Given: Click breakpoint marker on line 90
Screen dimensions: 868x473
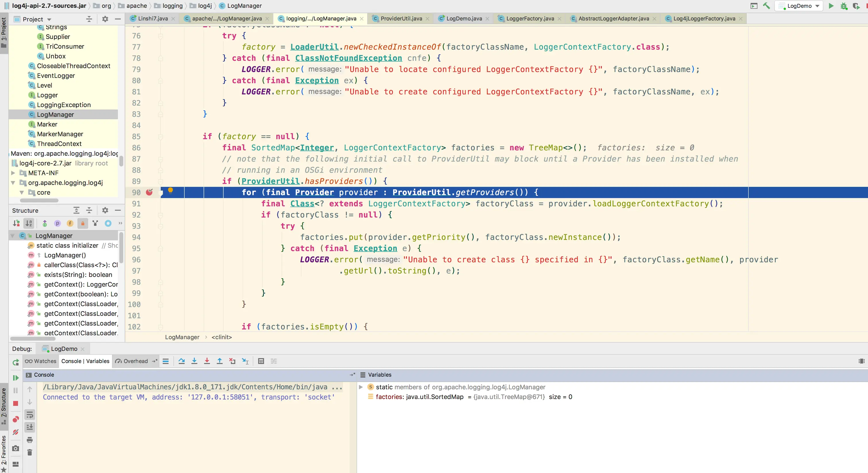Looking at the screenshot, I should [149, 192].
